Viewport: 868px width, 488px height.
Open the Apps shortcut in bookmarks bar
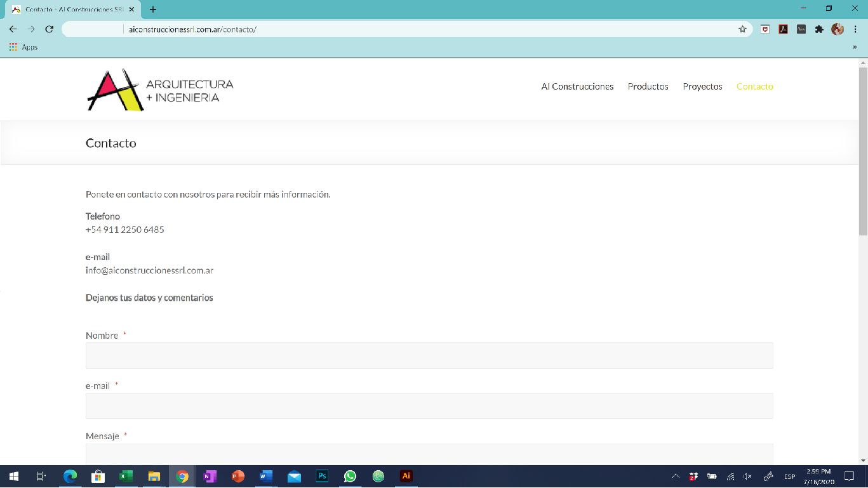tap(23, 47)
